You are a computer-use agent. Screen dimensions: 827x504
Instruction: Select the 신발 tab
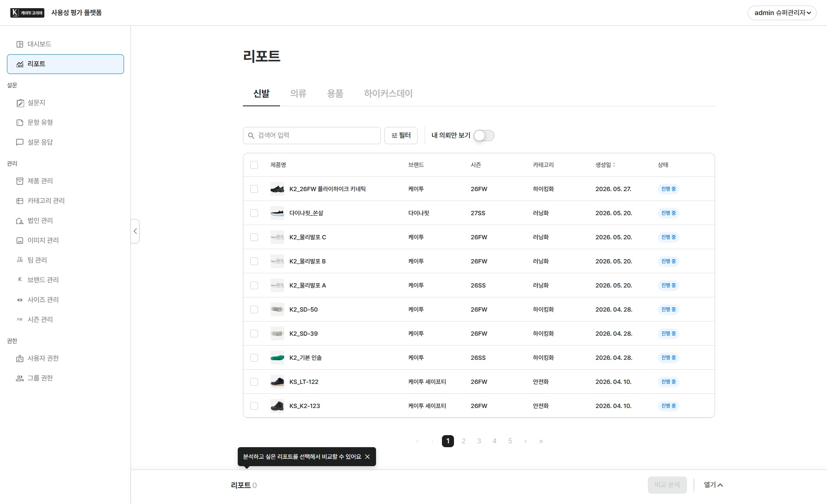point(261,93)
